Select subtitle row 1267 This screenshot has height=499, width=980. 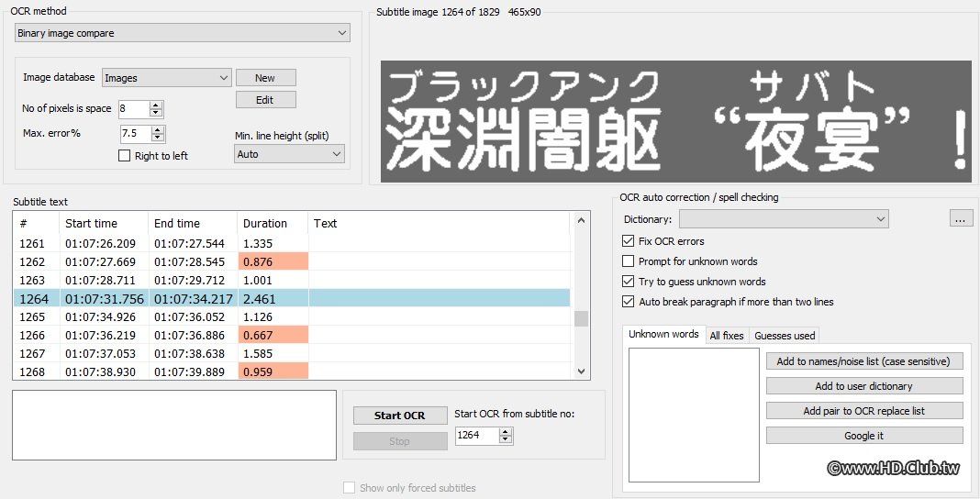click(x=291, y=353)
